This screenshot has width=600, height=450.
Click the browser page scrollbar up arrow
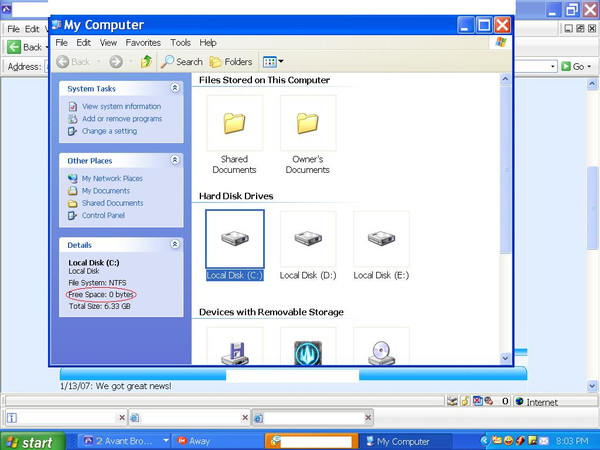tap(592, 84)
